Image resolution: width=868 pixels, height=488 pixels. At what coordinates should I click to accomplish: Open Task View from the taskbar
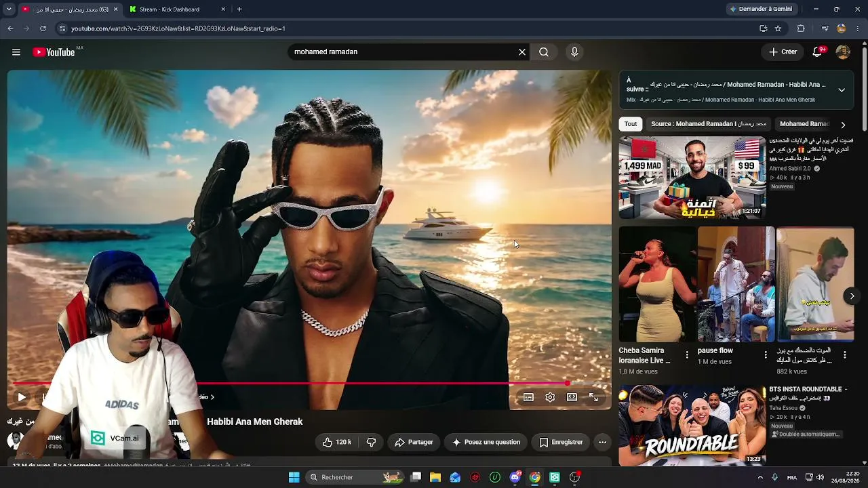(x=416, y=477)
